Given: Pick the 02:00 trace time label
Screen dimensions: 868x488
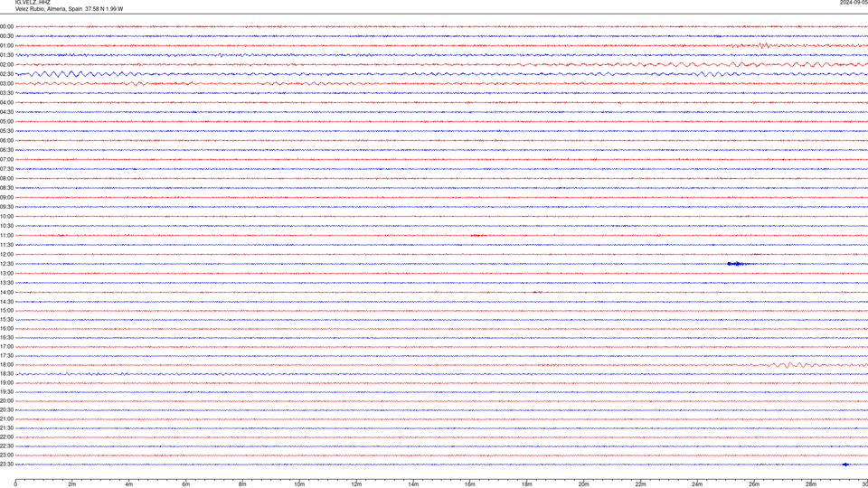Looking at the screenshot, I should point(6,64).
